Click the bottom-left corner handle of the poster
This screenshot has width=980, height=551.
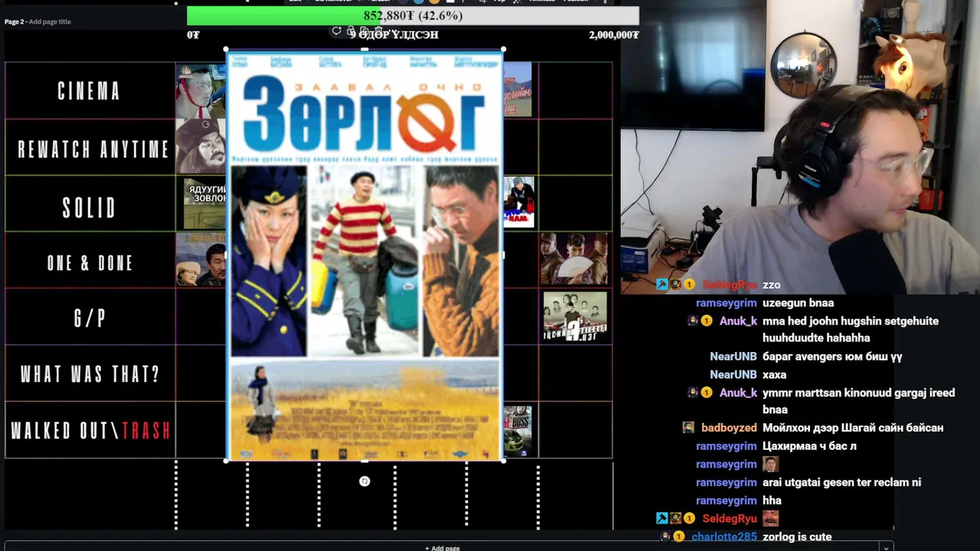click(x=227, y=460)
